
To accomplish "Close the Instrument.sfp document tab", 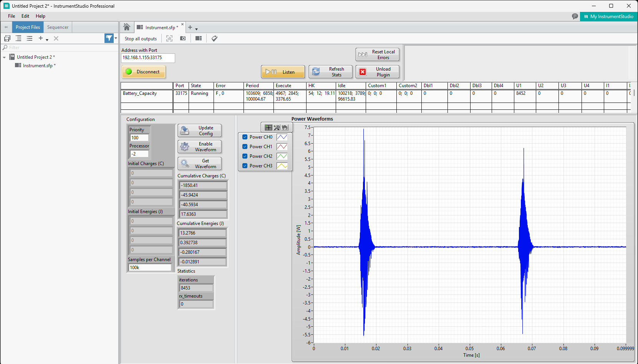I will [x=182, y=25].
